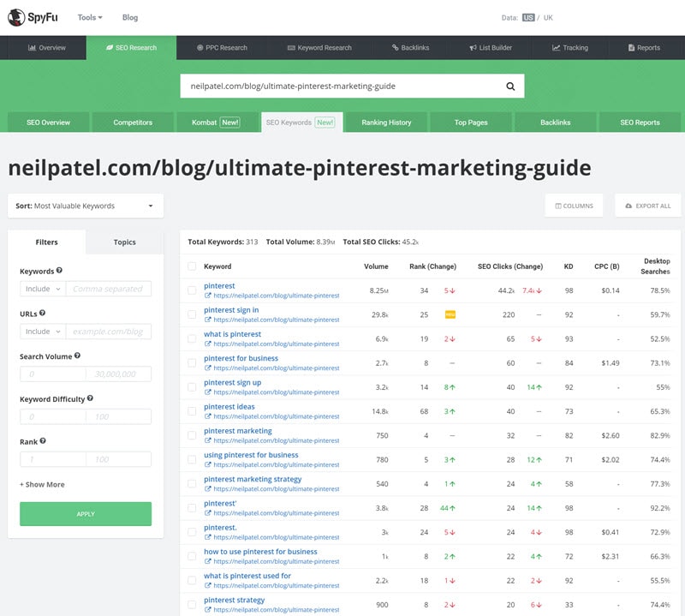Click the Rank minimum input field

click(53, 459)
